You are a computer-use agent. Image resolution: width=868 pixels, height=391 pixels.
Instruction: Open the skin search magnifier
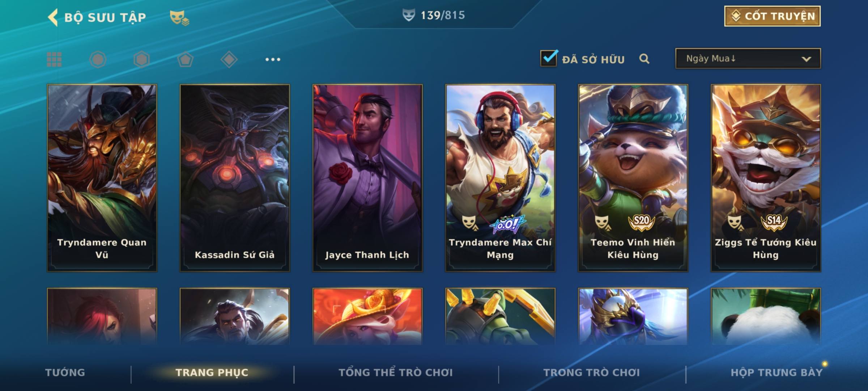[x=644, y=59]
